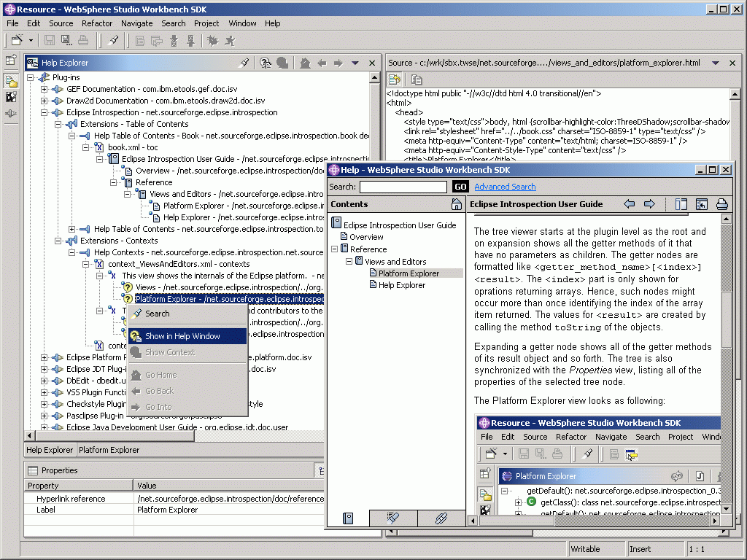Image resolution: width=747 pixels, height=560 pixels.
Task: Click the Show Context icon in Help Explorer header
Action: pyautogui.click(x=282, y=63)
